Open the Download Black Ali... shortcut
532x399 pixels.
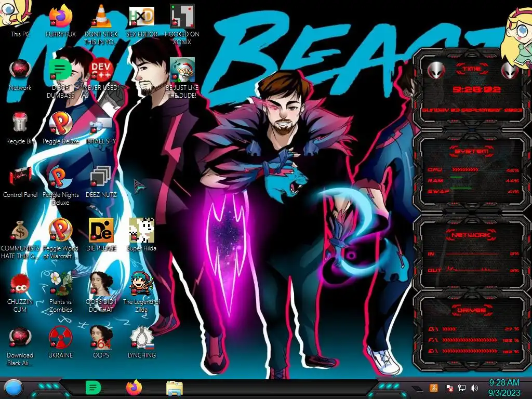(x=20, y=346)
